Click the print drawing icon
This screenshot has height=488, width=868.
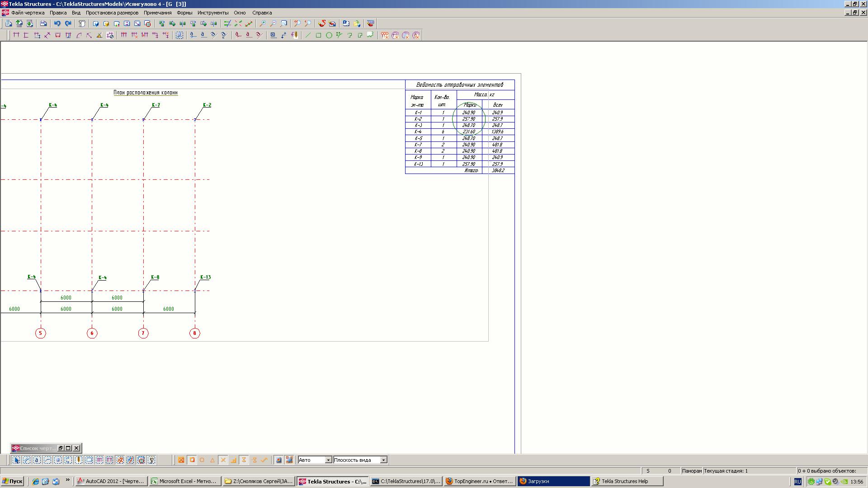click(43, 23)
